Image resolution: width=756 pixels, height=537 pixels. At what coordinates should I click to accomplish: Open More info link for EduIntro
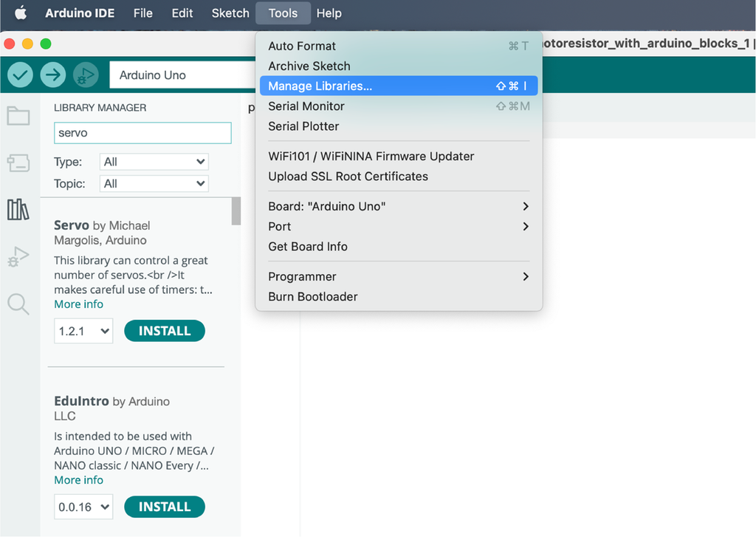click(x=78, y=480)
